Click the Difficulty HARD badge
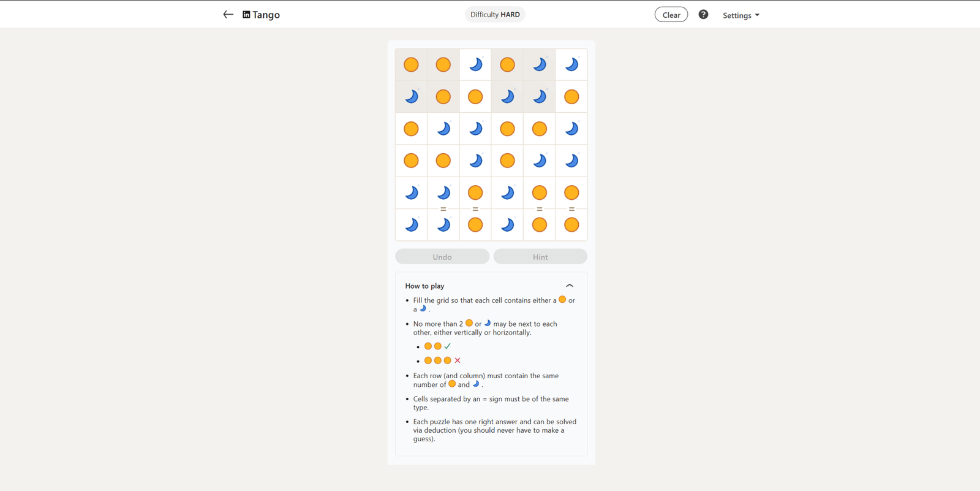 [495, 15]
